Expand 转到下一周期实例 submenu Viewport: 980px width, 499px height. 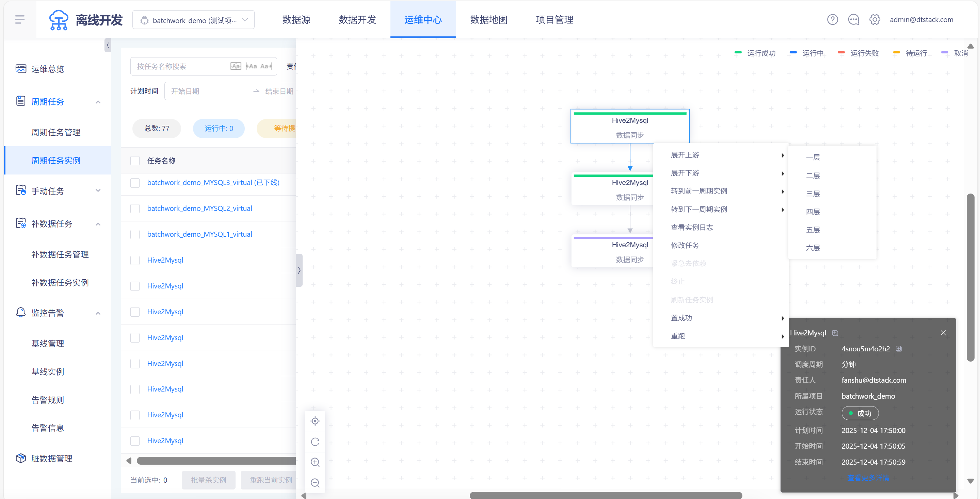[721, 209]
